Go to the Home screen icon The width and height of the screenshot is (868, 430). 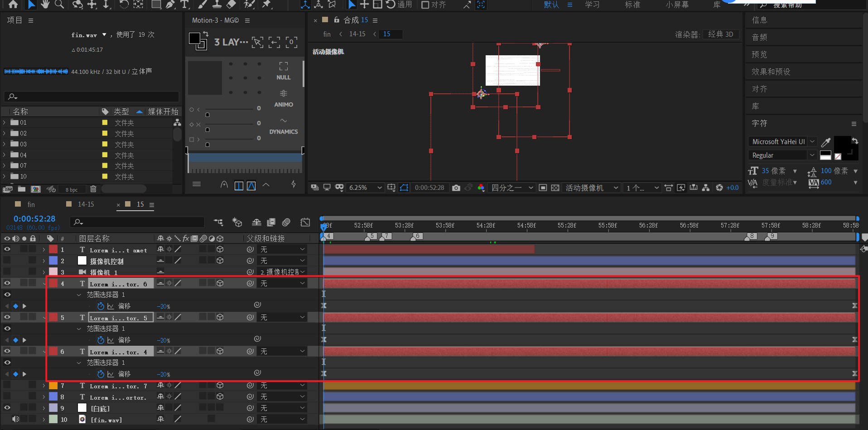coord(13,5)
